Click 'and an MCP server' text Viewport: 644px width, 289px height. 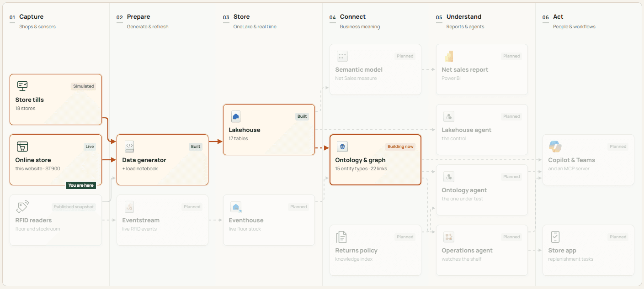pos(569,168)
